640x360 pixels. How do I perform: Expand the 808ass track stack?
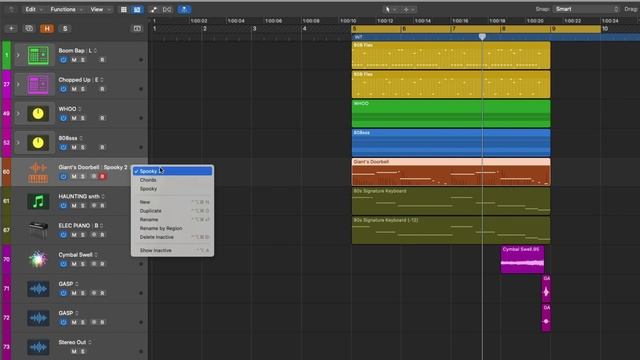pyautogui.click(x=18, y=143)
